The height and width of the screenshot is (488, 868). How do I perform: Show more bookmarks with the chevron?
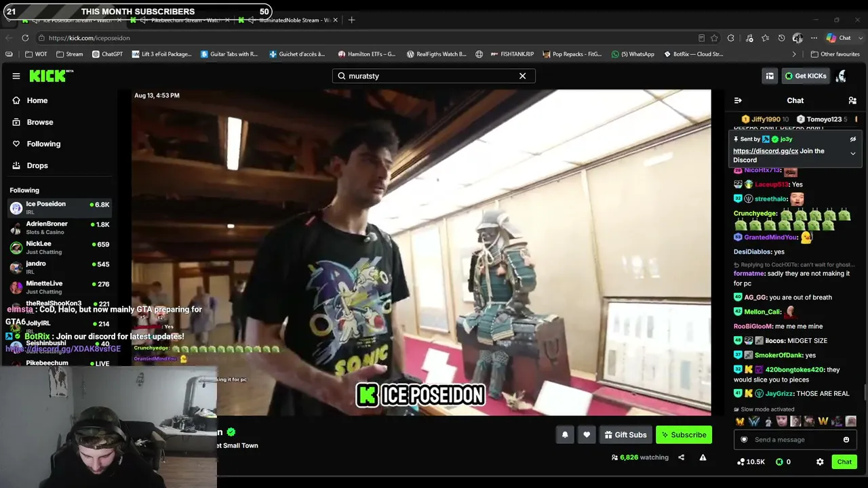[794, 54]
